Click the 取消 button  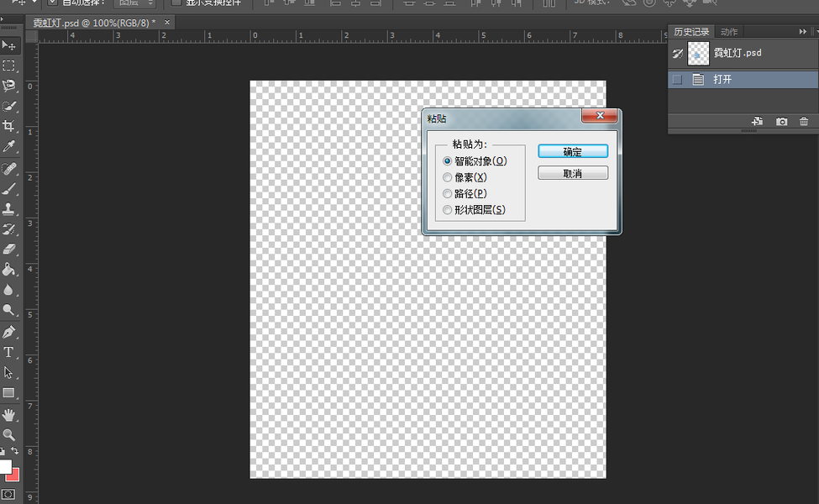573,173
